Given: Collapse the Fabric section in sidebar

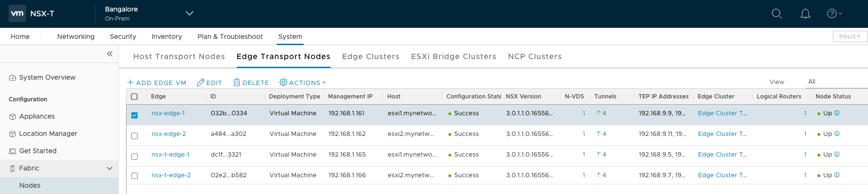Looking at the screenshot, I should coord(110,169).
